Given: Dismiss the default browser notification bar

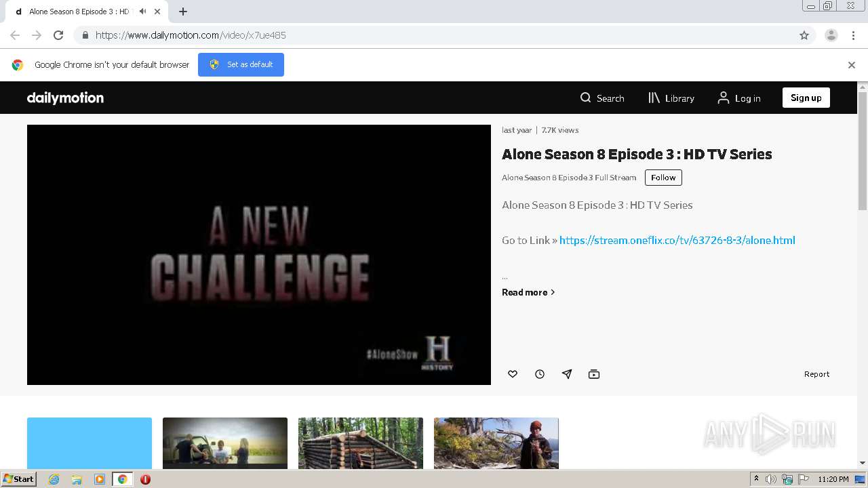Looking at the screenshot, I should (852, 65).
